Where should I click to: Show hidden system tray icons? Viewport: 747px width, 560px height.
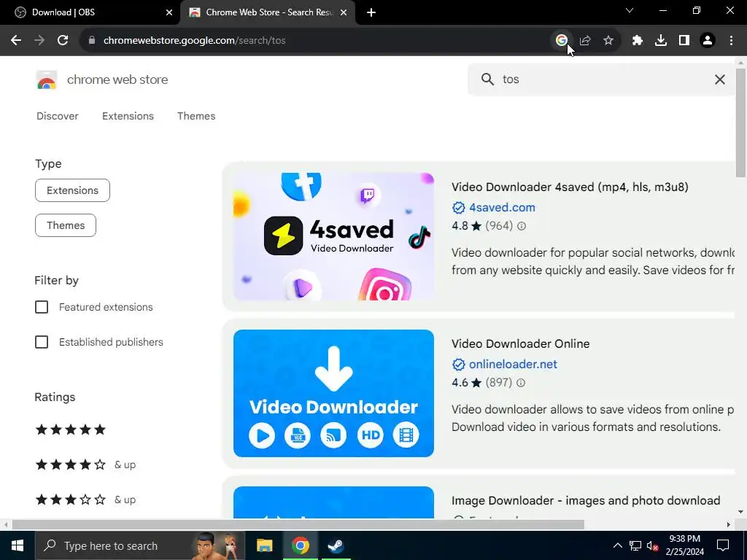(617, 545)
